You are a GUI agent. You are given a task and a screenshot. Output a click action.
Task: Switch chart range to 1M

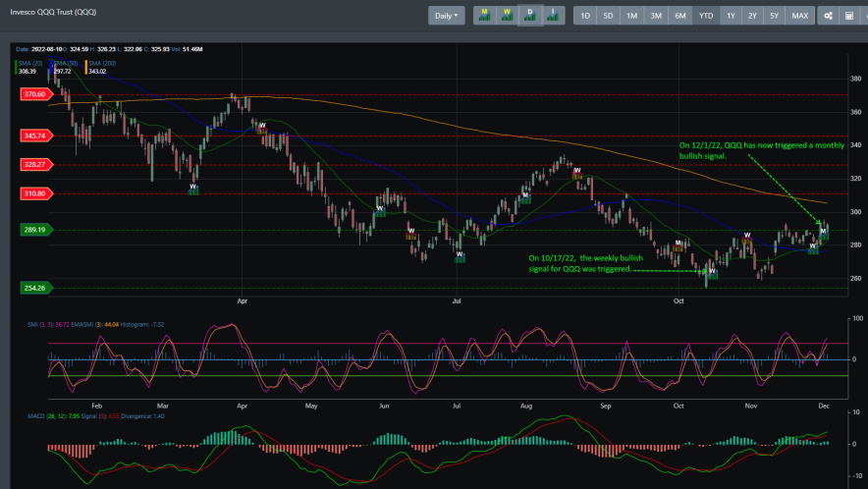[631, 16]
